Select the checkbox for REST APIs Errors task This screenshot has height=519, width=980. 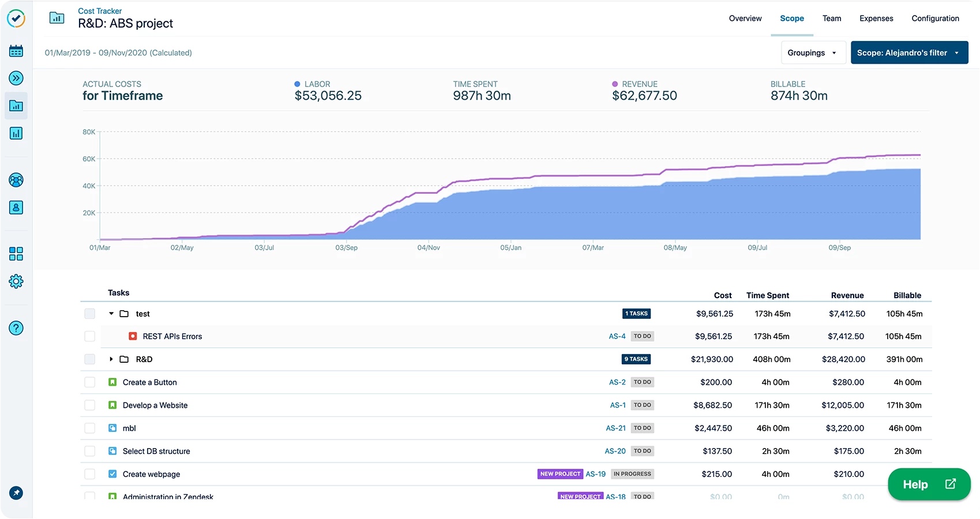click(89, 336)
